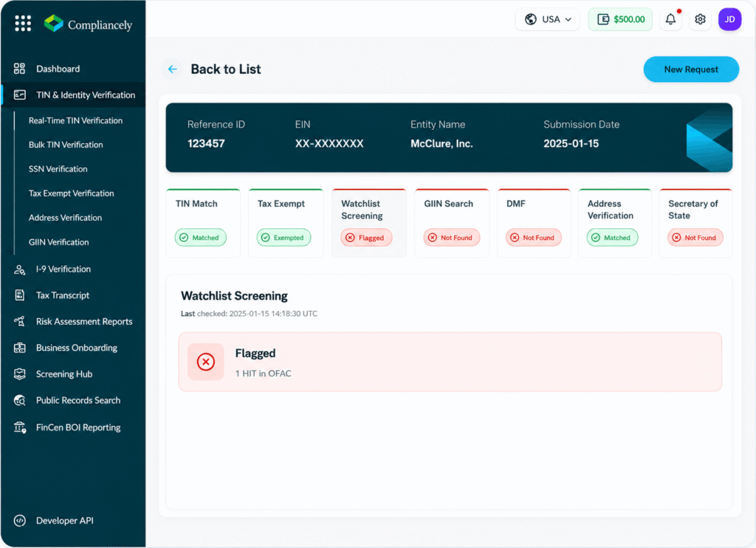Open settings via the gear icon
Image resolution: width=756 pixels, height=548 pixels.
tap(700, 19)
